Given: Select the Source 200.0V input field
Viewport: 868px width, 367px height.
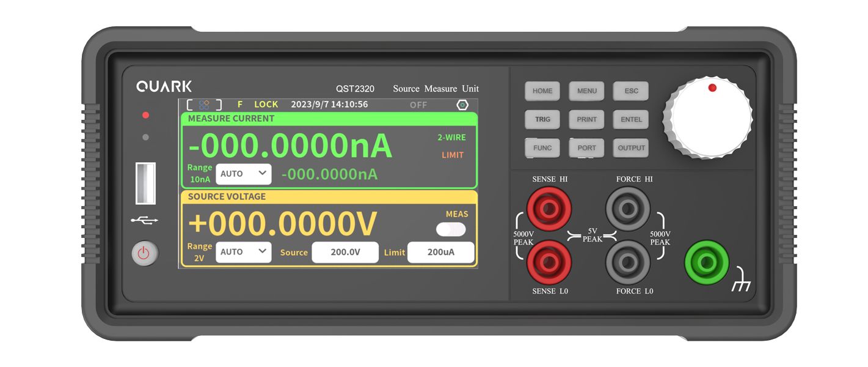Looking at the screenshot, I should pyautogui.click(x=345, y=252).
